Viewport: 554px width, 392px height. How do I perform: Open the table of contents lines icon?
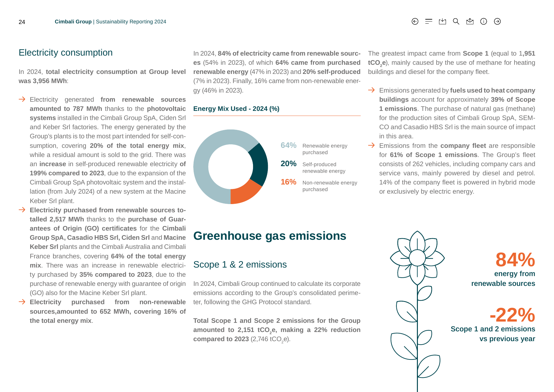pos(429,21)
